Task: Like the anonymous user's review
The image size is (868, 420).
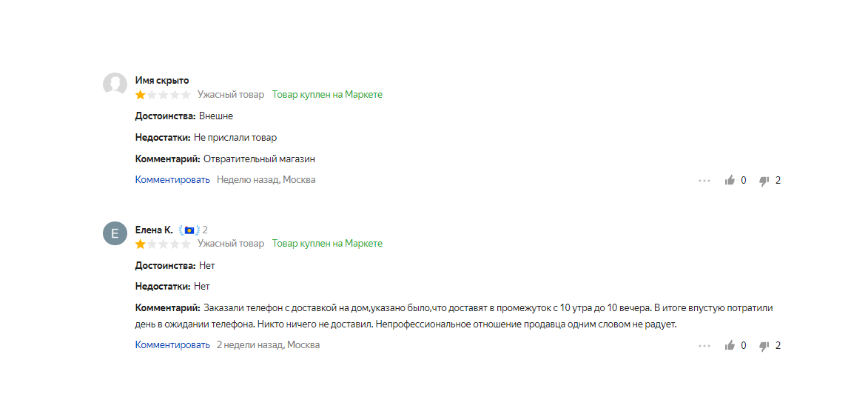Action: [730, 180]
